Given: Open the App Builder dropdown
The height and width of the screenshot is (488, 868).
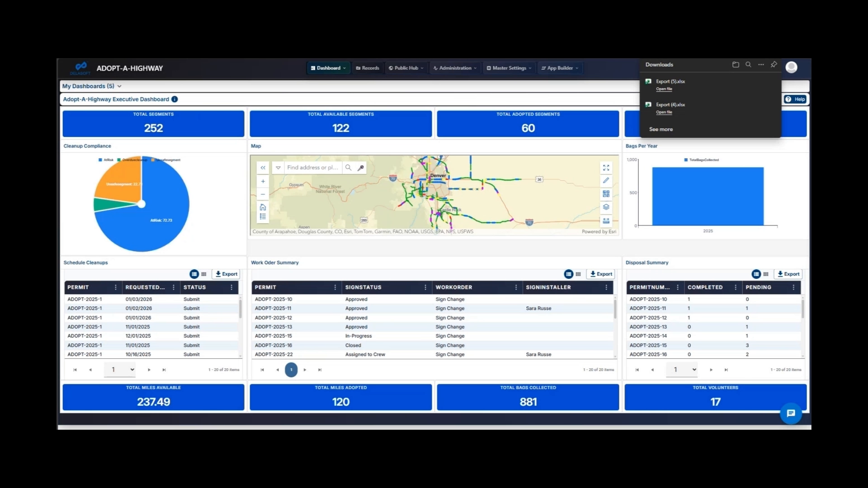Looking at the screenshot, I should click(560, 68).
